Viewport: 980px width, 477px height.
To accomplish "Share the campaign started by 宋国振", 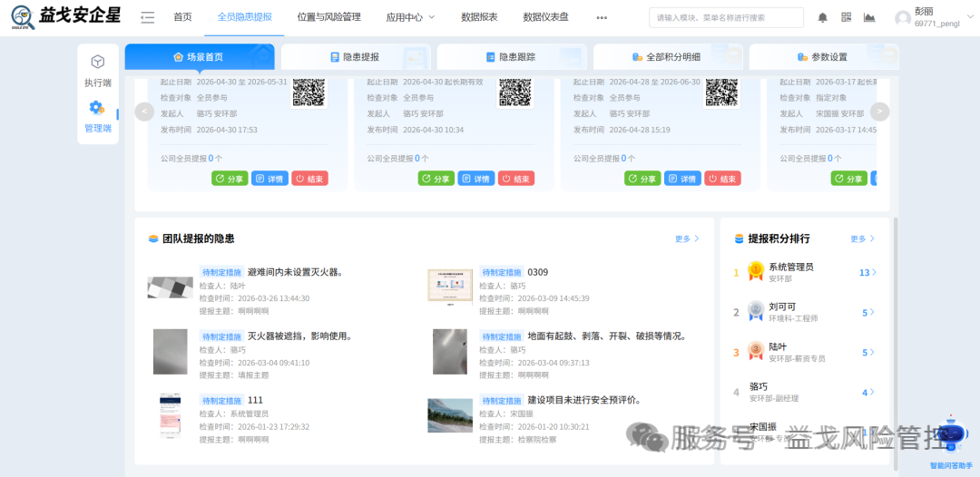I will 849,179.
